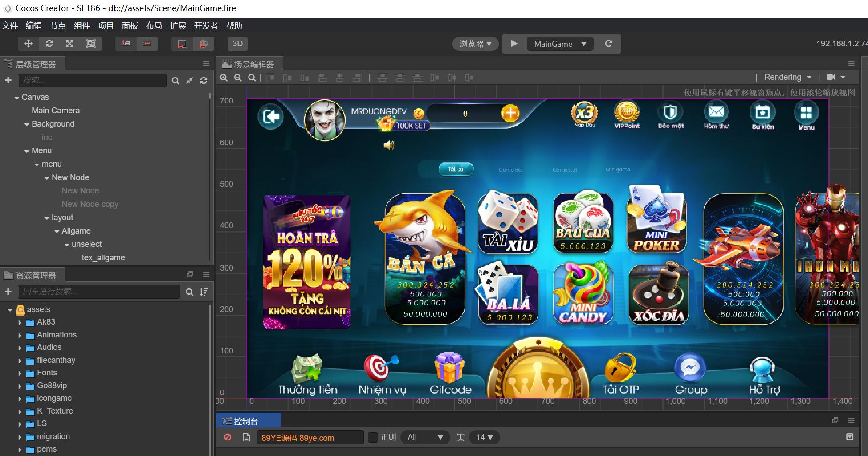
Task: Open hierarchy search type filter
Action: pos(175,81)
